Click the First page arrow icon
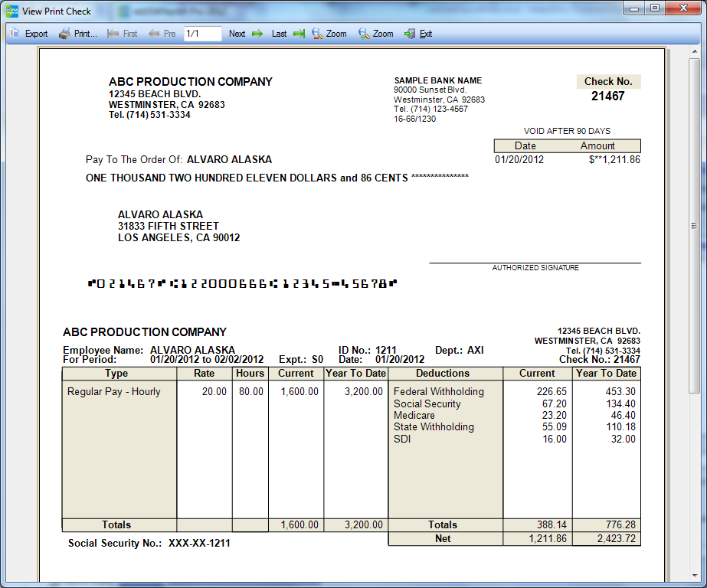 pos(113,34)
